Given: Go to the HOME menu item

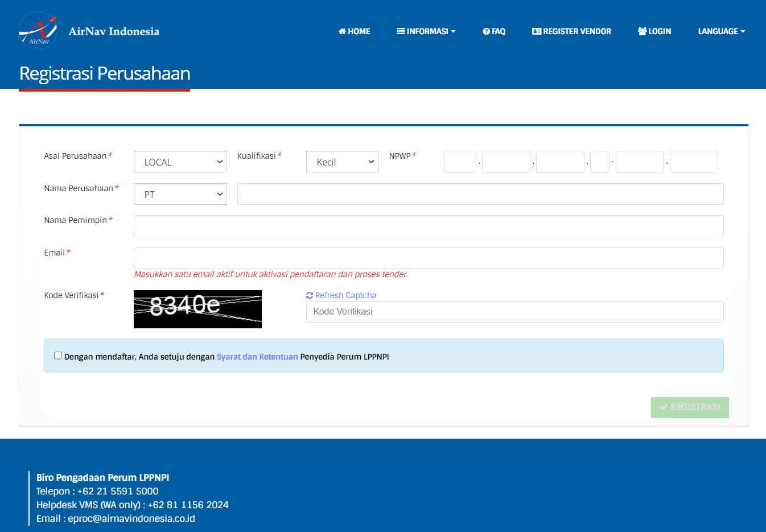Looking at the screenshot, I should [354, 31].
